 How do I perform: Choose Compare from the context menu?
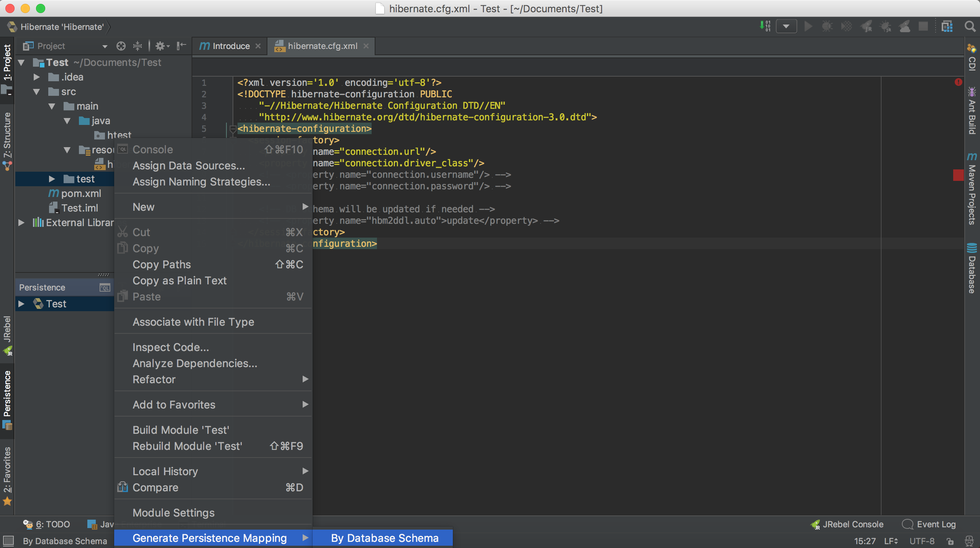[213, 487]
